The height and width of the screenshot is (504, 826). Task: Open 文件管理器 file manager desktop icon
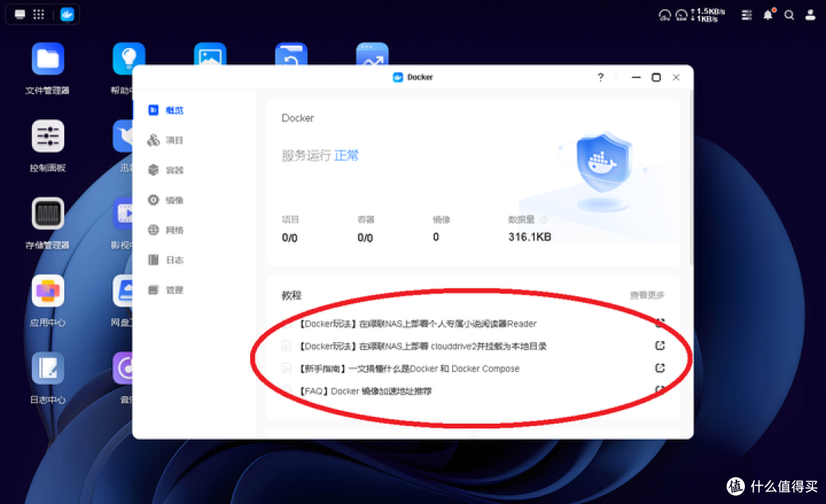[47, 59]
